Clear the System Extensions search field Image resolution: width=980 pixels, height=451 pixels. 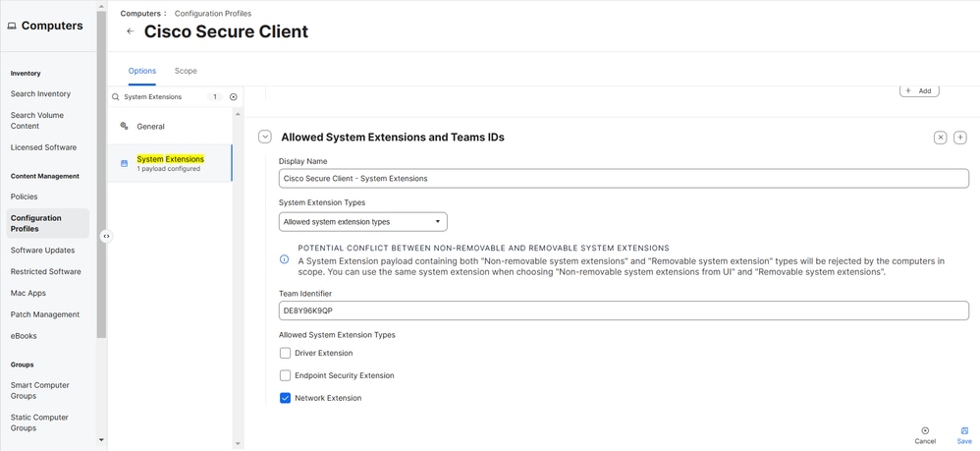[234, 97]
